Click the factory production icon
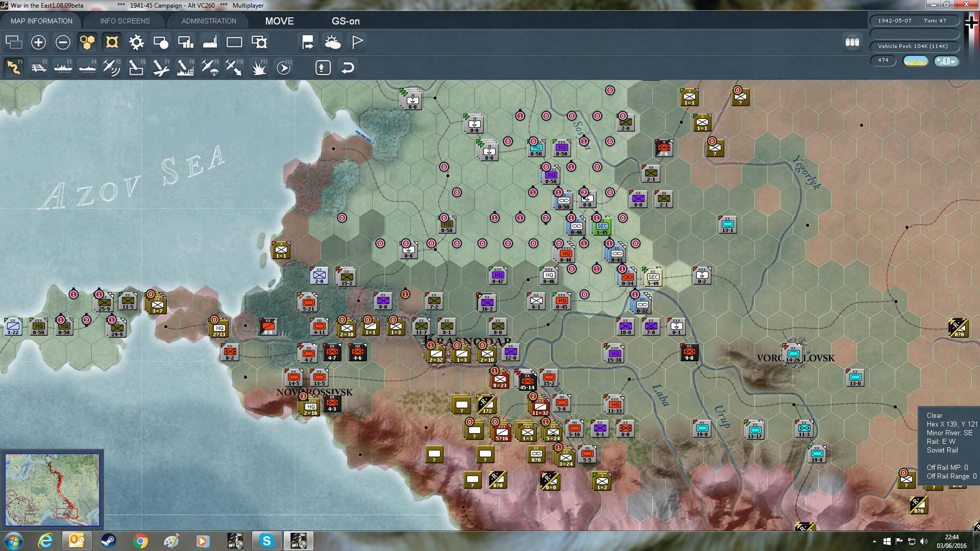Screen dimensions: 980x551 tap(210, 42)
